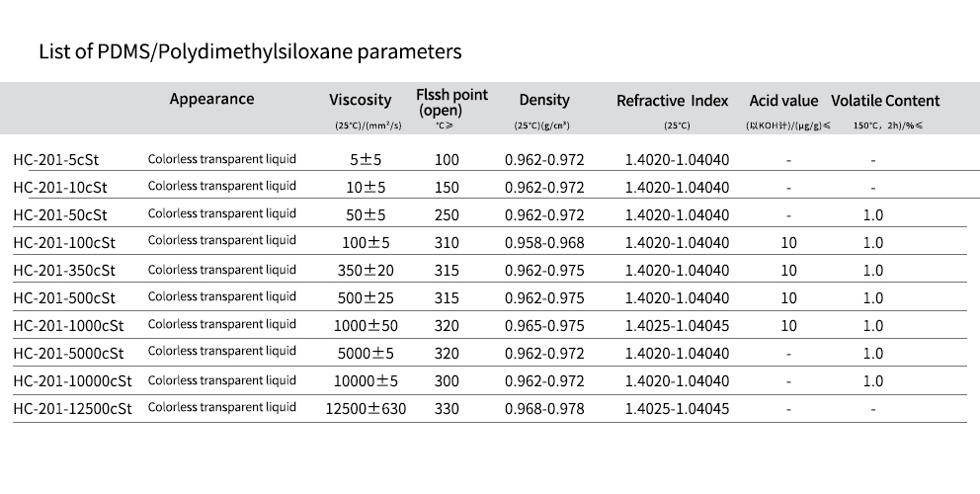Click the Appearance column header

[211, 99]
